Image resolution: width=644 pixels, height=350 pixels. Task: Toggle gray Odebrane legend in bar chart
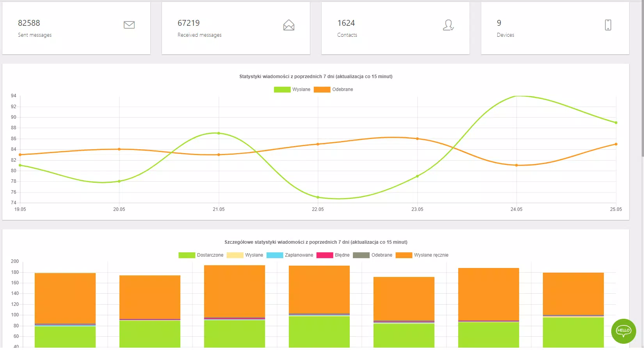pyautogui.click(x=373, y=255)
